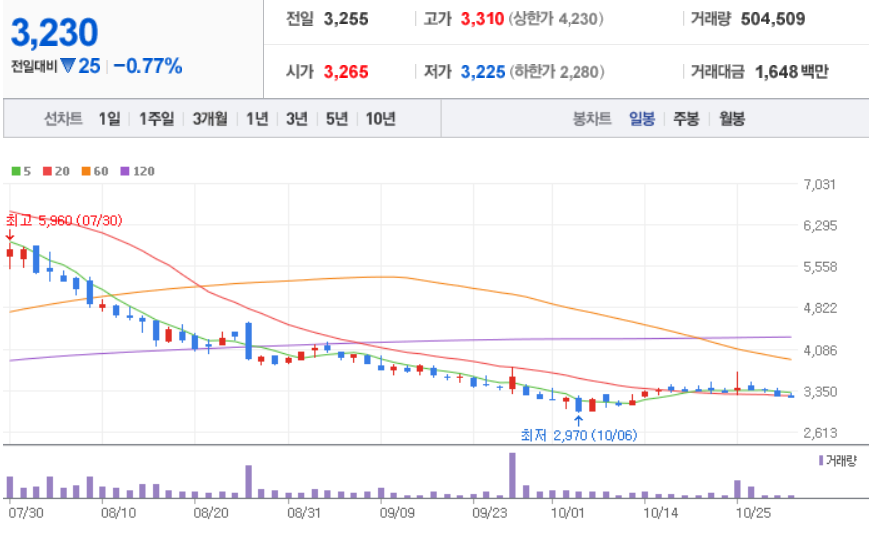869x541 pixels.
Task: Click the red arrow under 최고 5,960
Action: (x=9, y=234)
